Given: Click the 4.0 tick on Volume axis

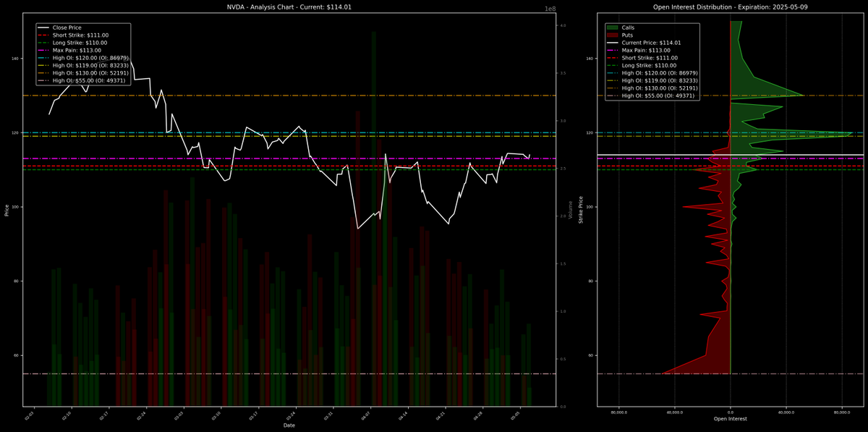Looking at the screenshot, I should point(562,26).
